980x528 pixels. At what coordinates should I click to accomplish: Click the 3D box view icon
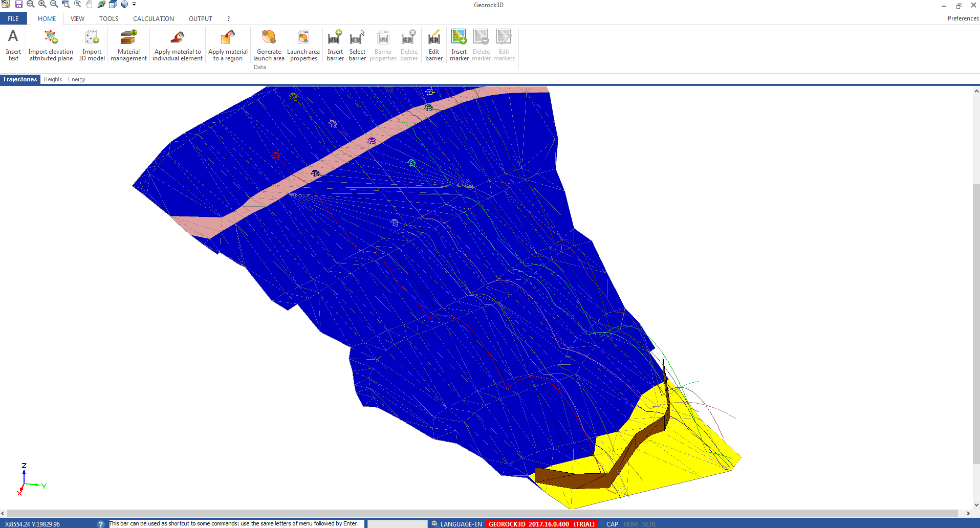click(113, 5)
